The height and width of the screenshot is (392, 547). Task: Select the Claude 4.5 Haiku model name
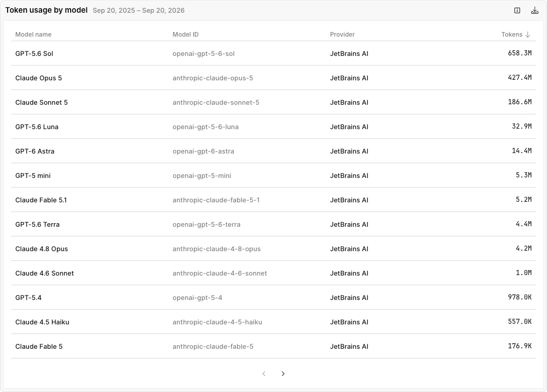coord(42,322)
